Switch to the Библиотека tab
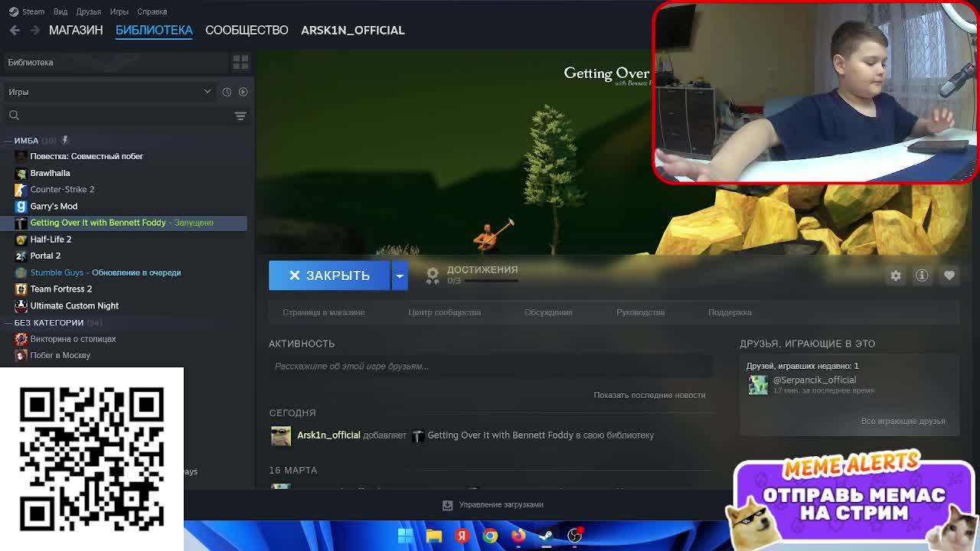 coord(154,30)
